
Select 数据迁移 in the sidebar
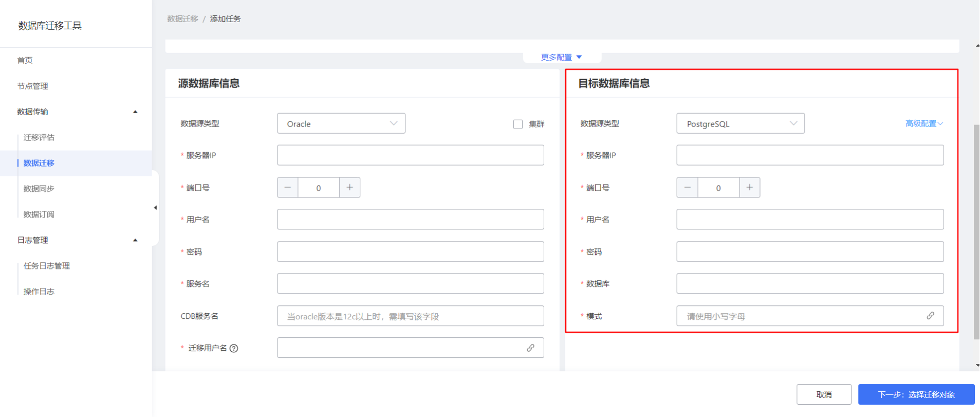pos(39,163)
